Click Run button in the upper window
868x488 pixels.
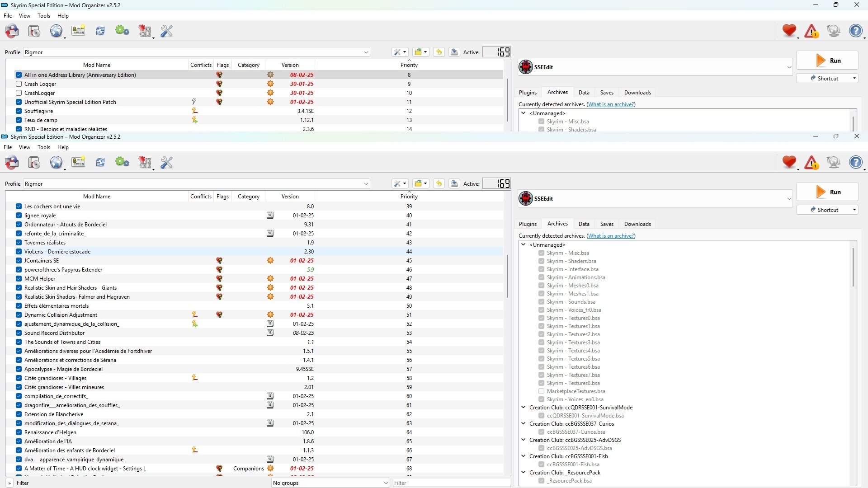point(827,61)
